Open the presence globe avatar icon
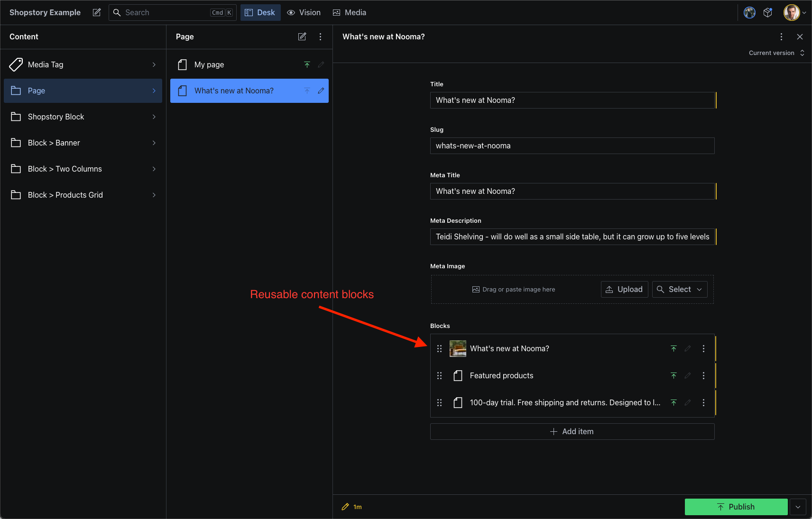This screenshot has height=519, width=812. coord(749,12)
